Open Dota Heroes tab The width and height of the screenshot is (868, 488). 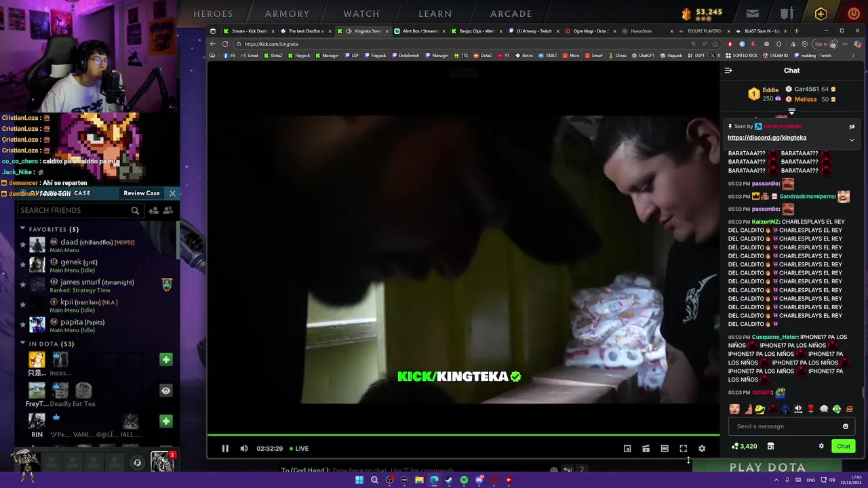pyautogui.click(x=213, y=14)
